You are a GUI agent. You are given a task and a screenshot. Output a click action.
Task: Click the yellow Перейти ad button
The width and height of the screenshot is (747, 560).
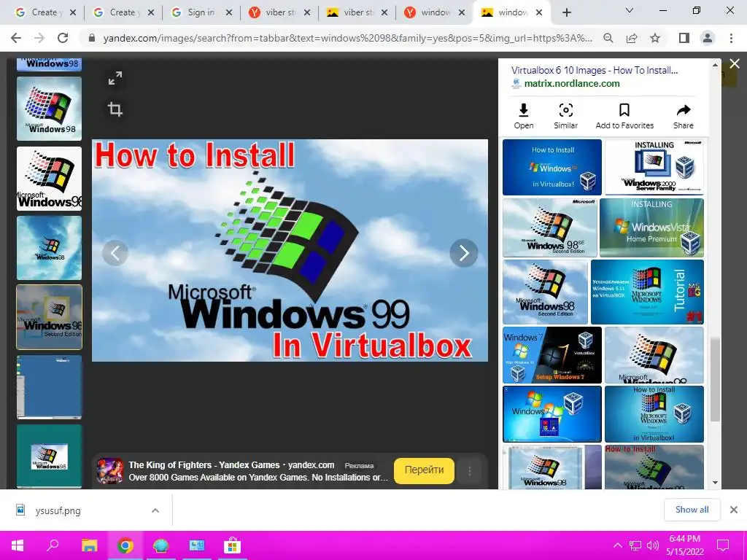(424, 470)
